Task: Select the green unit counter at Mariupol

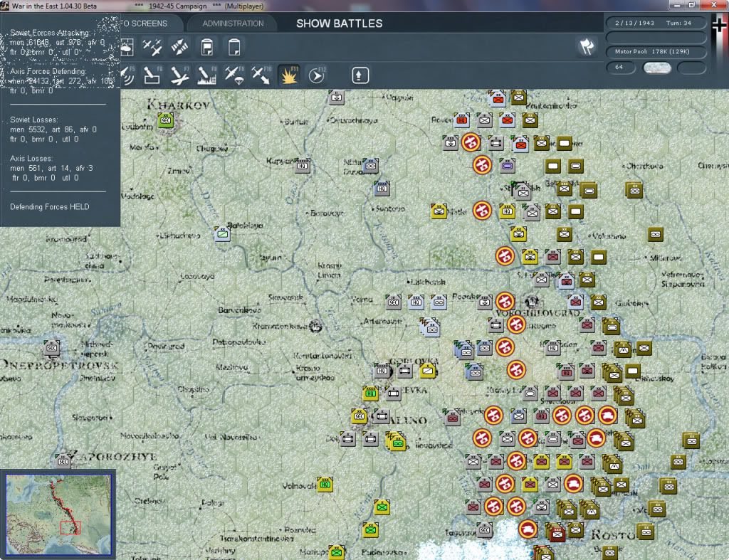Action: click(337, 552)
